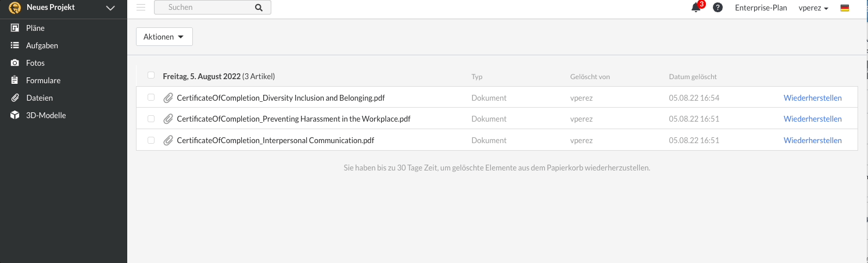Image resolution: width=868 pixels, height=263 pixels.
Task: Tick the Diversity Inclusion and Belonging checkbox
Action: tap(151, 98)
